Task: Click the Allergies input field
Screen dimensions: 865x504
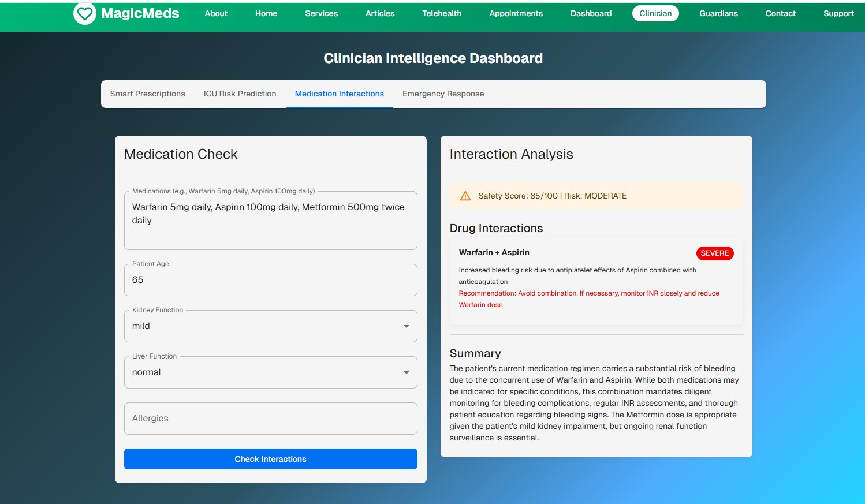Action: coord(270,419)
